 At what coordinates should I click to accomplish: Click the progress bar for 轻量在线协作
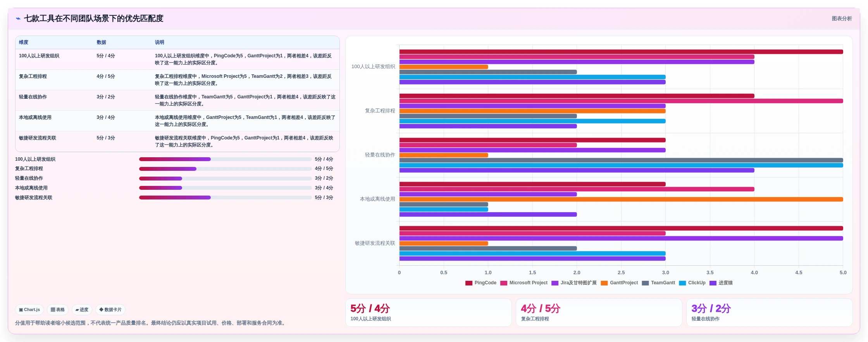coord(225,179)
